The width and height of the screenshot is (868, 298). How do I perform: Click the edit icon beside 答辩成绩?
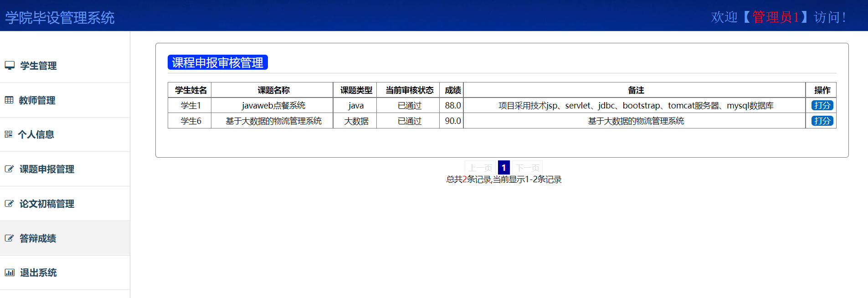9,238
